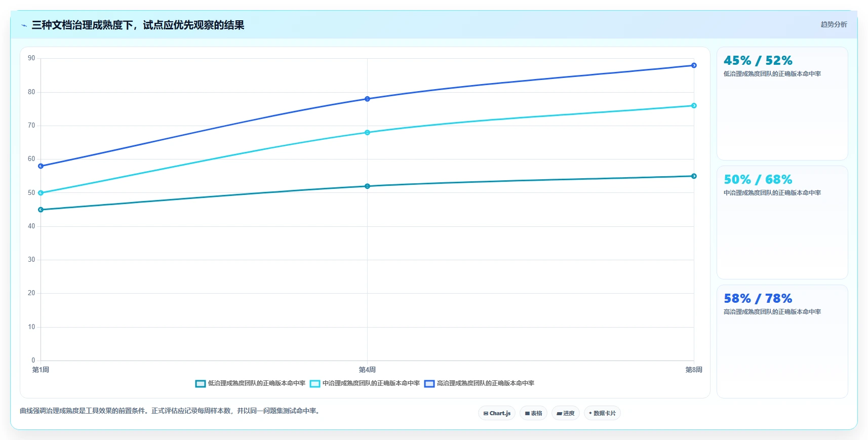The height and width of the screenshot is (440, 868).
Task: Click the legend label 高治理成熟度团队的正确版本命中率
Action: (x=486, y=383)
